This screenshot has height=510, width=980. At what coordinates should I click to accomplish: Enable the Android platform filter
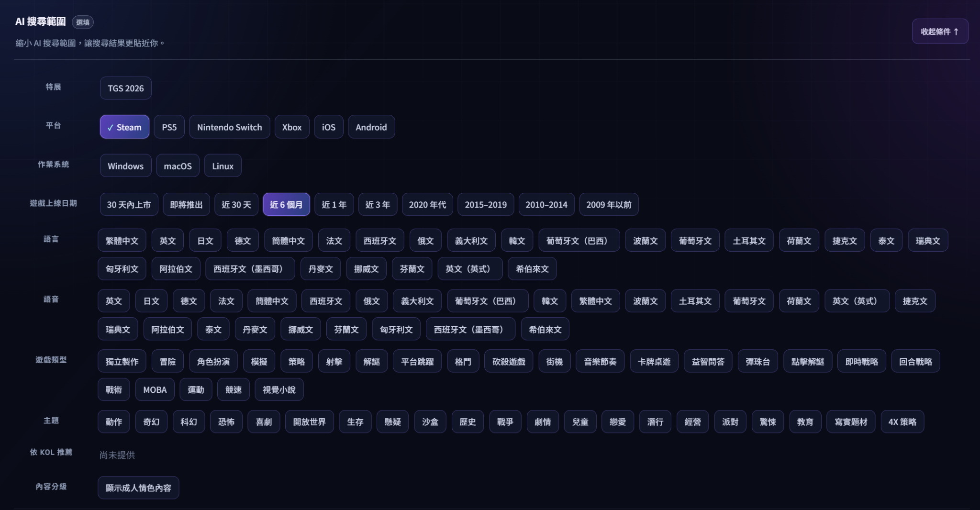[x=371, y=127]
